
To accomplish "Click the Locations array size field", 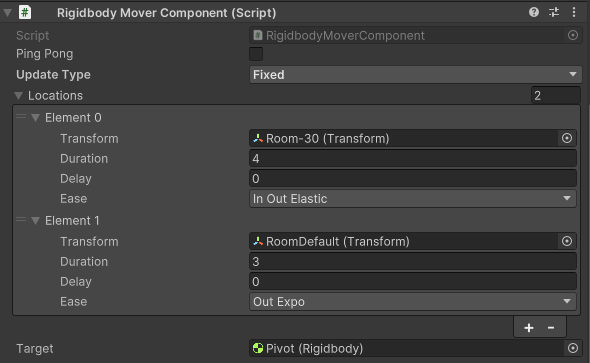I will 555,96.
